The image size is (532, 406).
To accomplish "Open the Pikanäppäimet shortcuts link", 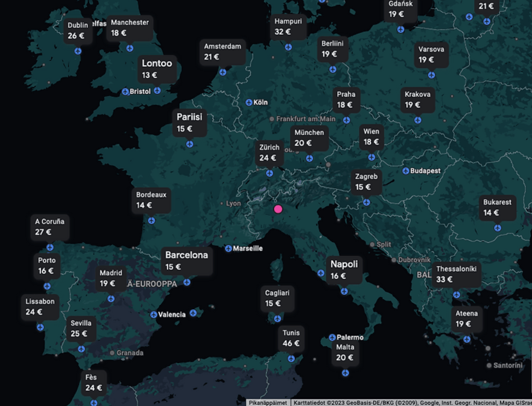I will [x=267, y=403].
